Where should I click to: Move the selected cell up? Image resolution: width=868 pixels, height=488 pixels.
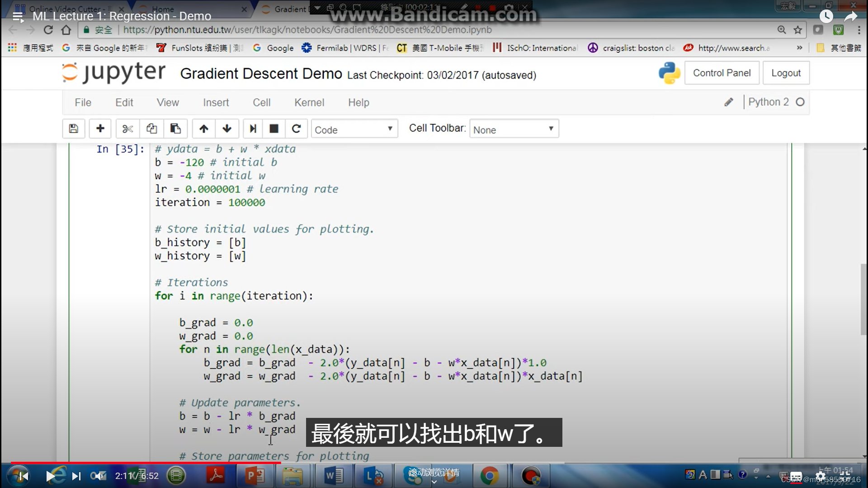tap(204, 129)
